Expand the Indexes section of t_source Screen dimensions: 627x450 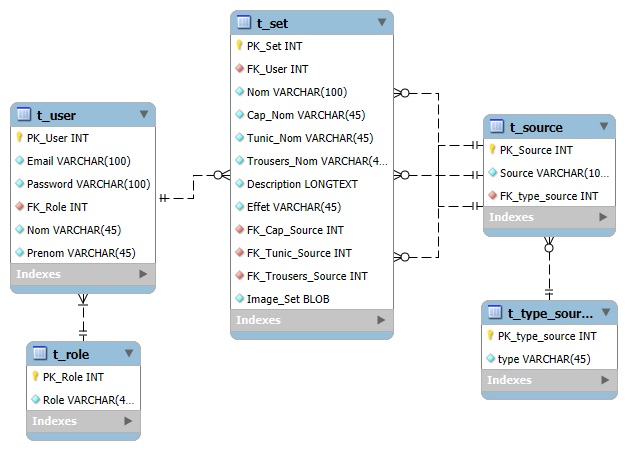(x=603, y=217)
